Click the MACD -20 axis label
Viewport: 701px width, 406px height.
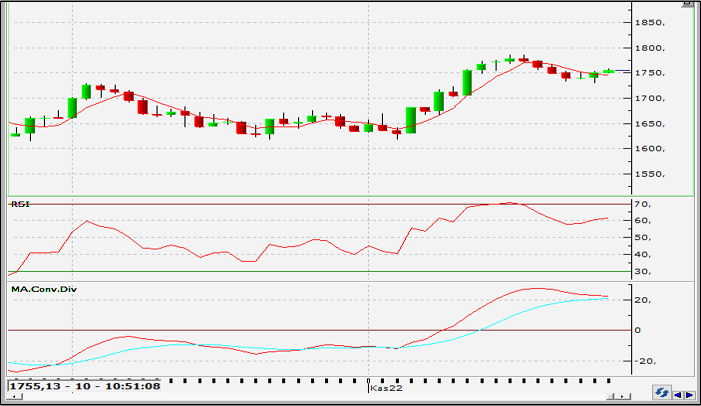point(643,361)
